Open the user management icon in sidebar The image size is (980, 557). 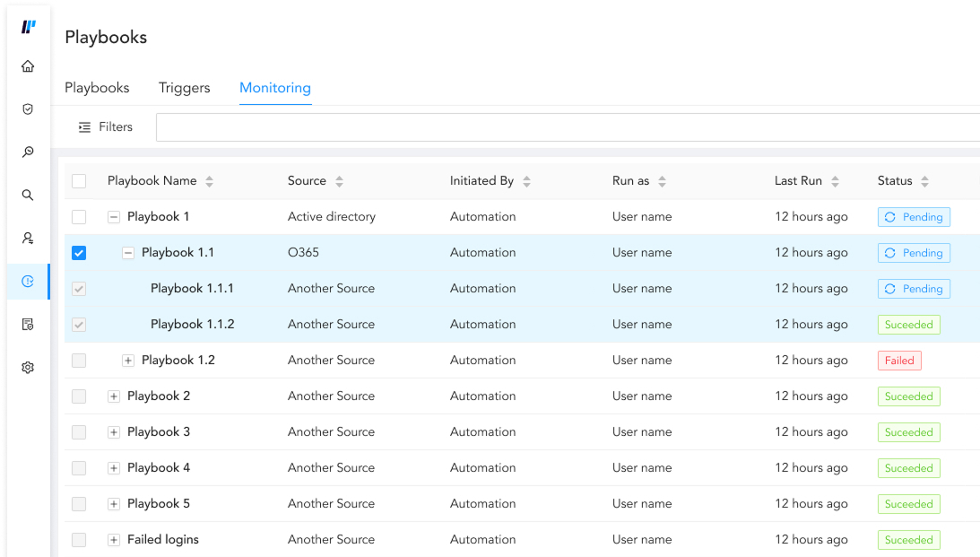click(28, 239)
